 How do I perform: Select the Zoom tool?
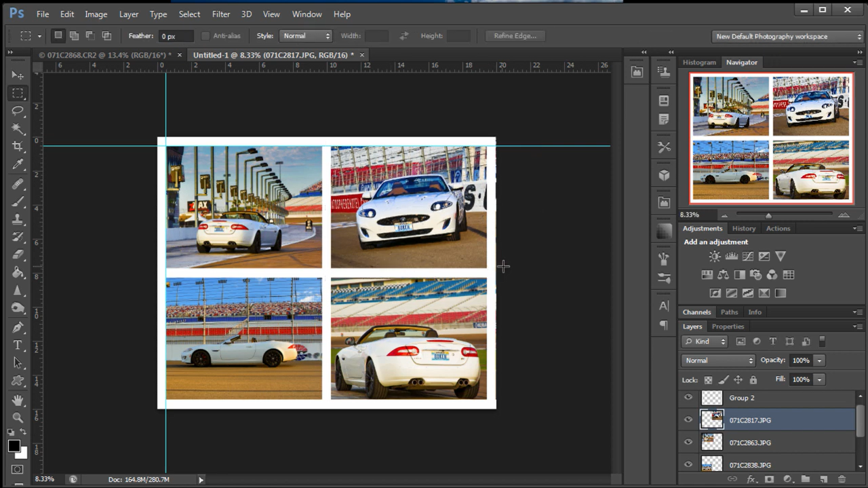pos(18,417)
